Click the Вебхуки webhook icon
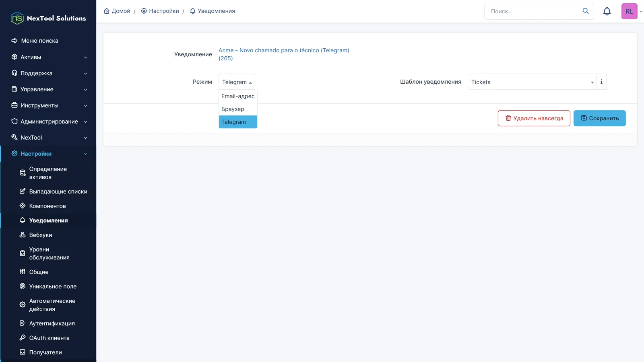The height and width of the screenshot is (362, 644). pyautogui.click(x=23, y=234)
